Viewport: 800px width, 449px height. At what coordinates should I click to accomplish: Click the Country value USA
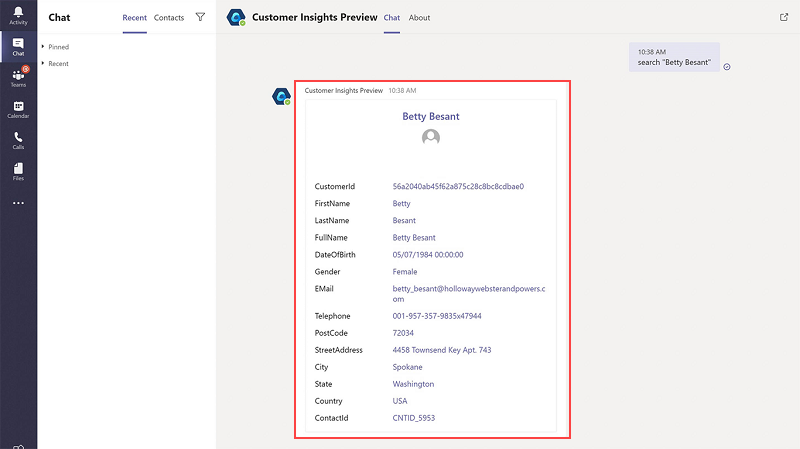pyautogui.click(x=400, y=401)
